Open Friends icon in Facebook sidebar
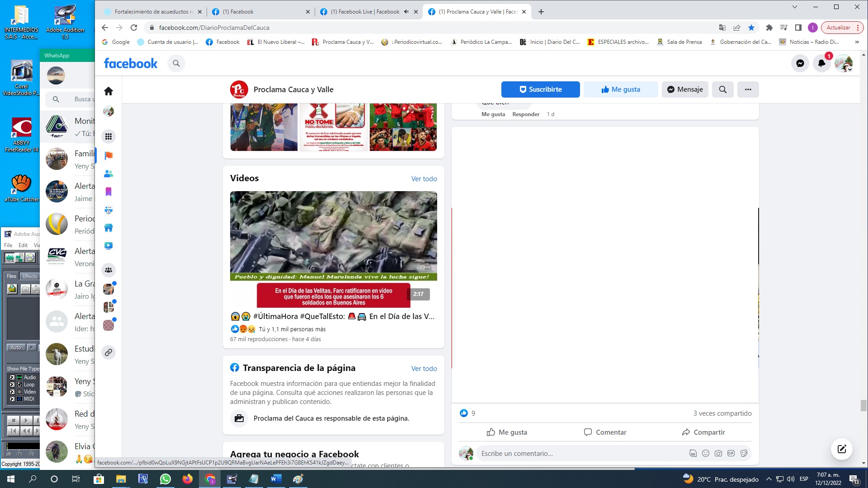Viewport: 868px width, 488px height. (108, 174)
